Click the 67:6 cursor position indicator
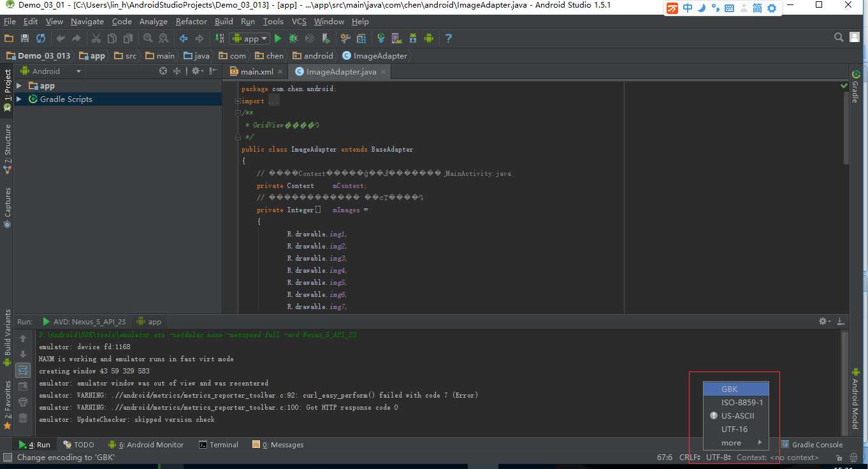Viewport: 868px width, 469px height. click(665, 458)
